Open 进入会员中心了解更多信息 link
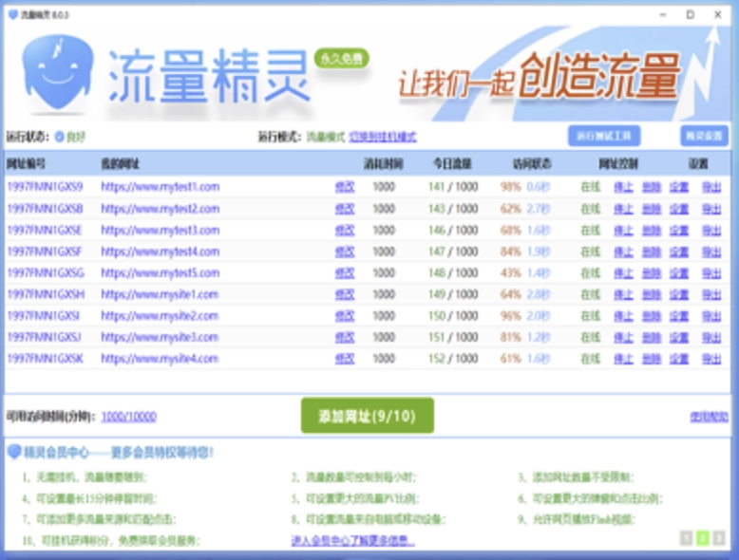The height and width of the screenshot is (560, 739). point(353,540)
